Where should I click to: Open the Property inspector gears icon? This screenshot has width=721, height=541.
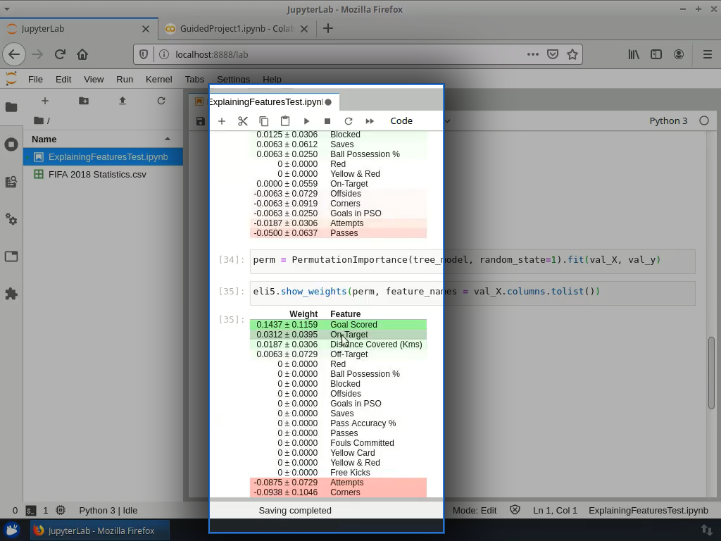click(x=11, y=219)
